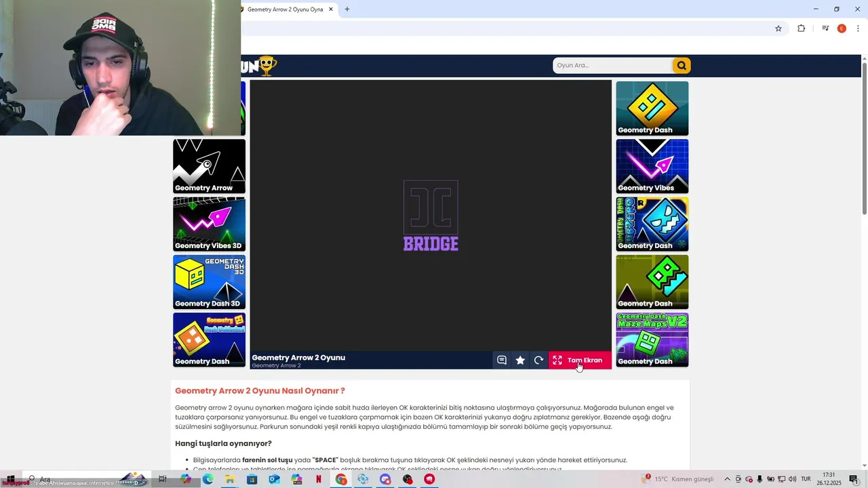Open the Chrome profile avatar

click(x=842, y=28)
